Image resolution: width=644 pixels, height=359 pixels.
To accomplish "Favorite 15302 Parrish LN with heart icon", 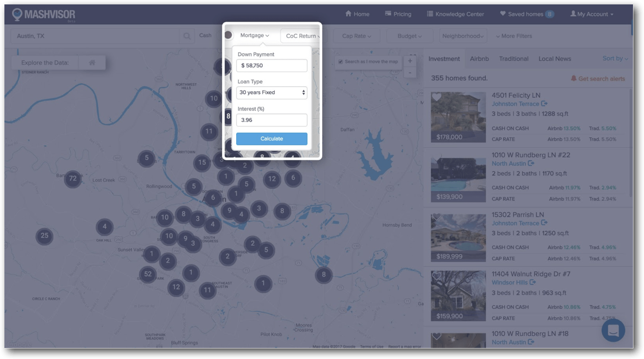I will (x=436, y=217).
